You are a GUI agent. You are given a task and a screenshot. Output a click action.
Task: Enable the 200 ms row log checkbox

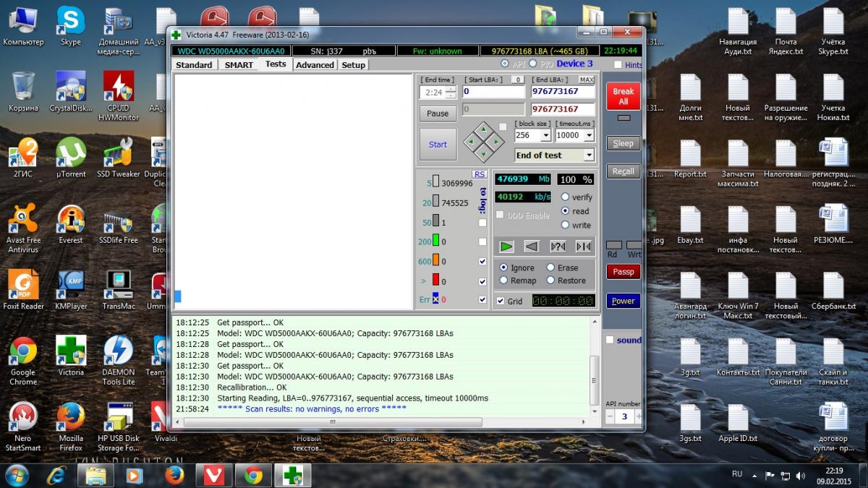482,242
